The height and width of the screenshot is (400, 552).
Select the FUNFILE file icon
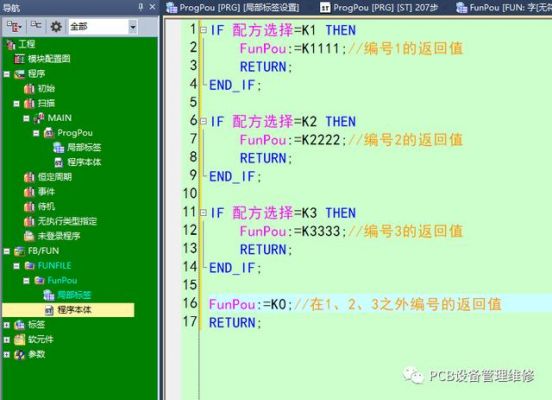tap(29, 266)
